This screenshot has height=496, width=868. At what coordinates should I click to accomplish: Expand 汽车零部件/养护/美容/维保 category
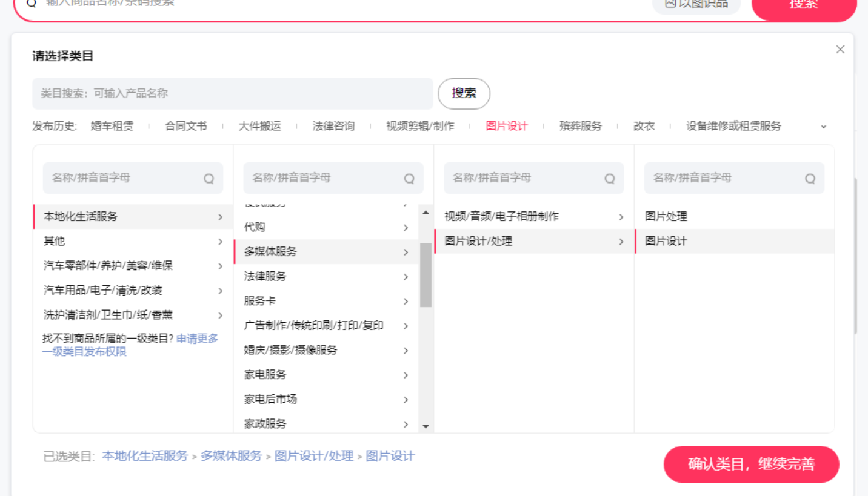[220, 266]
